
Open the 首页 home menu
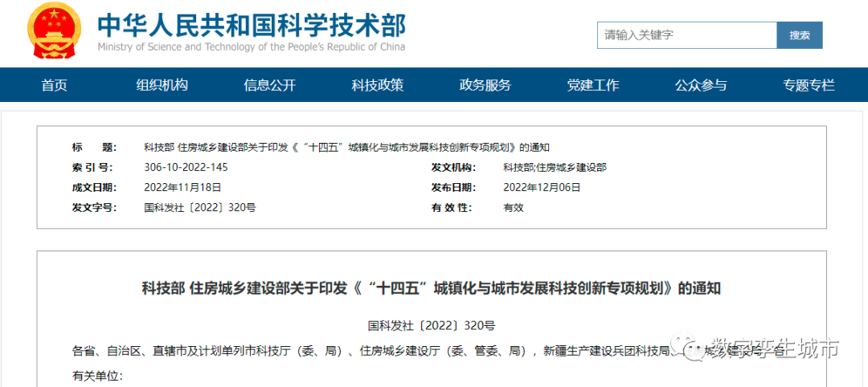pyautogui.click(x=55, y=85)
